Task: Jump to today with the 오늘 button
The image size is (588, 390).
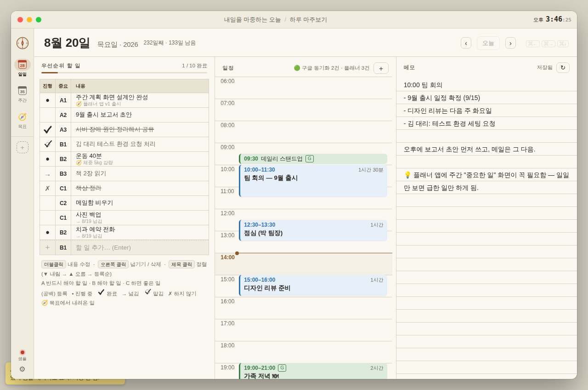Action: (x=488, y=43)
